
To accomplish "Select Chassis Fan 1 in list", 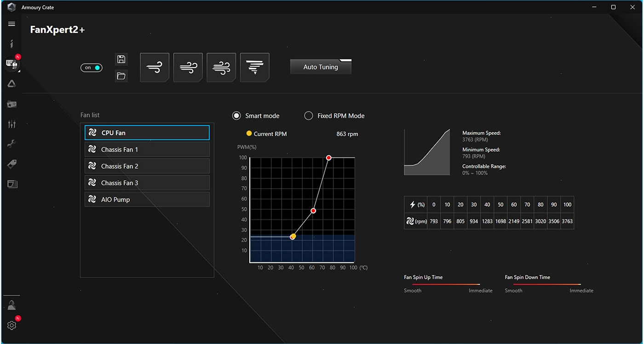I will (x=147, y=149).
